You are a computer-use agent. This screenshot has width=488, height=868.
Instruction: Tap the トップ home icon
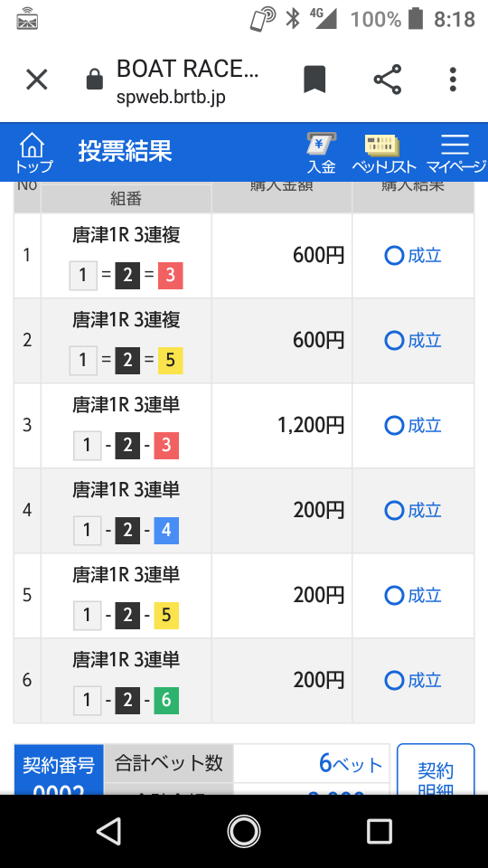33,152
